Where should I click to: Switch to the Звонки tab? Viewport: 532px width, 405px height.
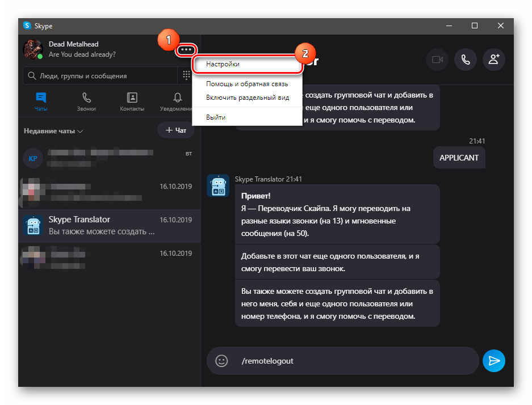[x=86, y=102]
